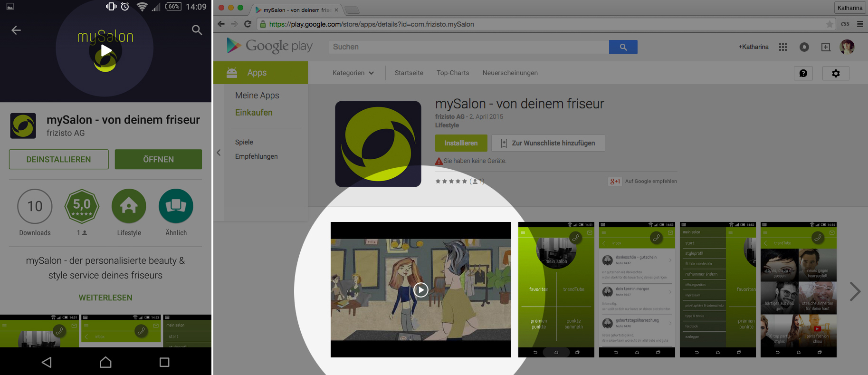Open +Katharina Google+ link
This screenshot has height=375, width=868.
point(754,47)
